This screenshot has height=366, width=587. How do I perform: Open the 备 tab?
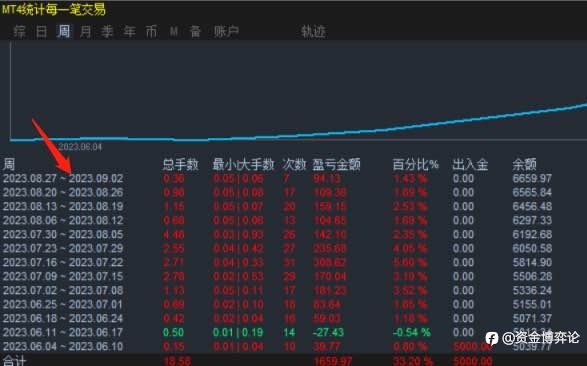click(x=195, y=32)
